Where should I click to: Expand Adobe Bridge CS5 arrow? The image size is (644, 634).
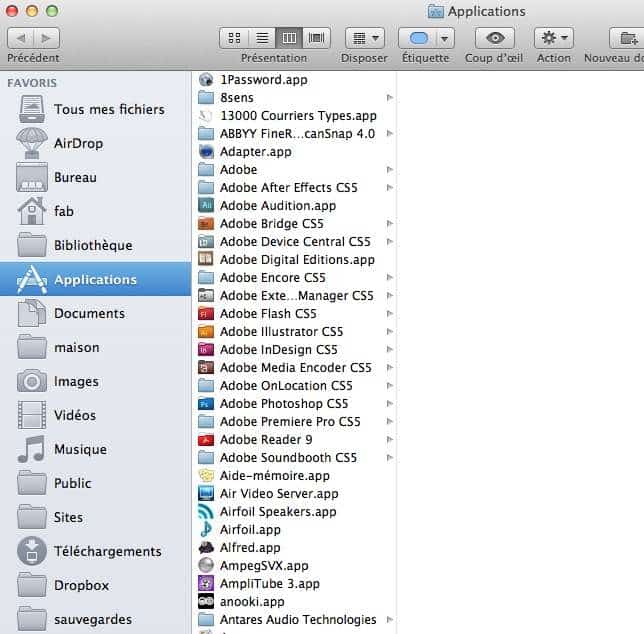tap(389, 223)
